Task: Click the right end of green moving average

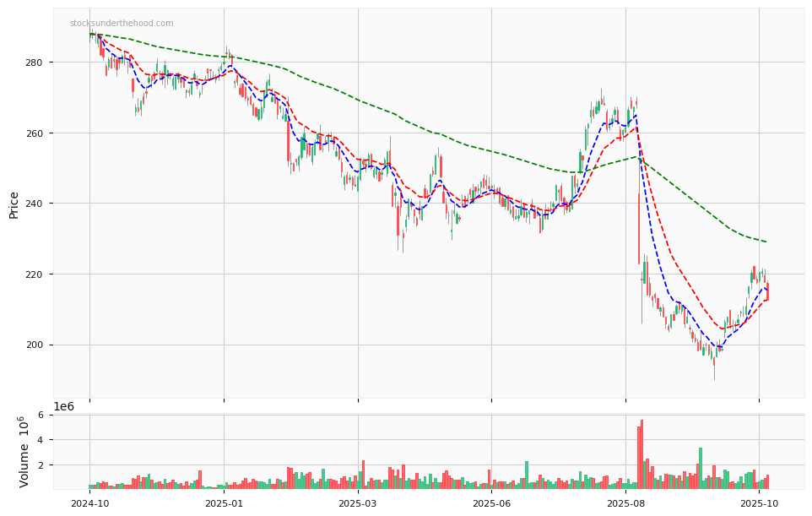Action: [766, 242]
